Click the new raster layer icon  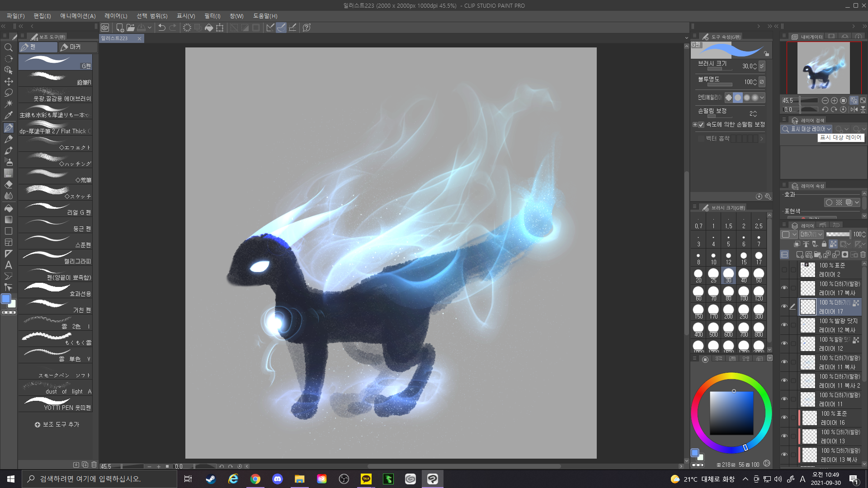(799, 255)
